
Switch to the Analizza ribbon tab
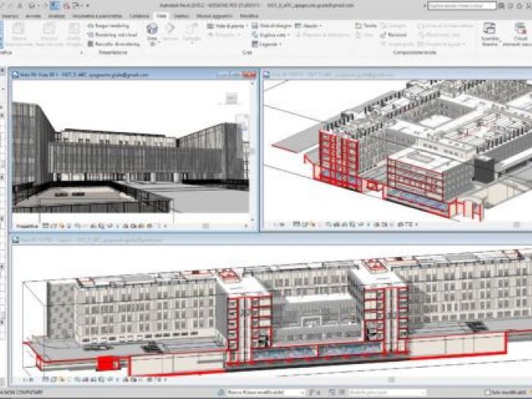tap(56, 14)
